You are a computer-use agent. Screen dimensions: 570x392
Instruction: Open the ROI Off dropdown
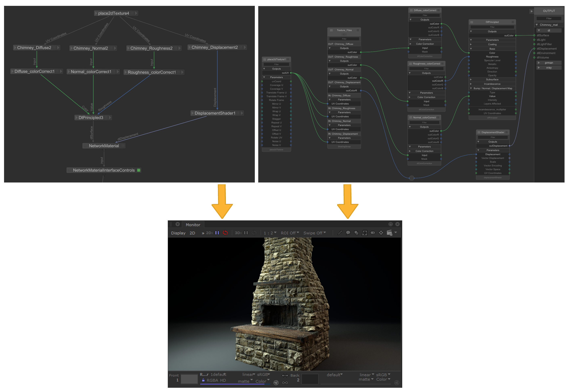click(290, 233)
